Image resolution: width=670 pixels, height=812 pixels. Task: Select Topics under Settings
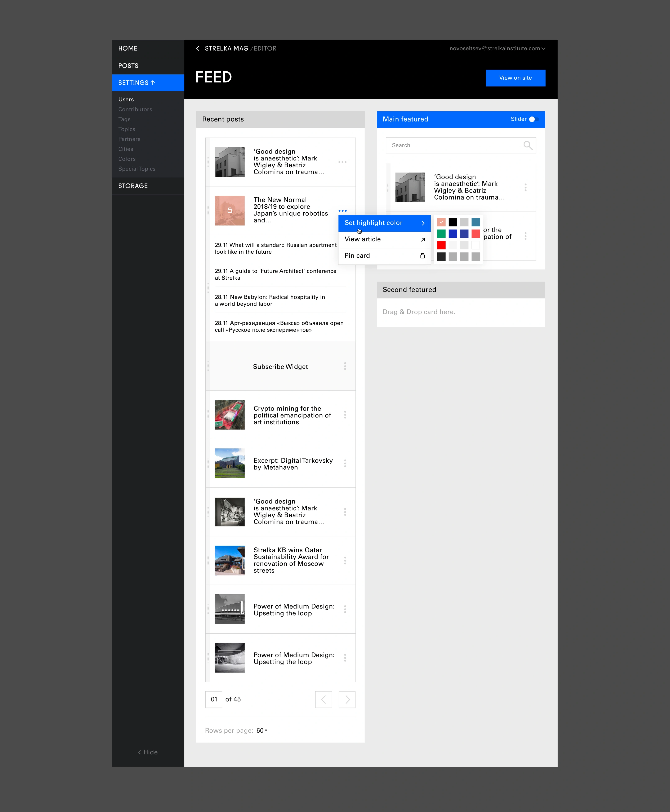click(127, 129)
